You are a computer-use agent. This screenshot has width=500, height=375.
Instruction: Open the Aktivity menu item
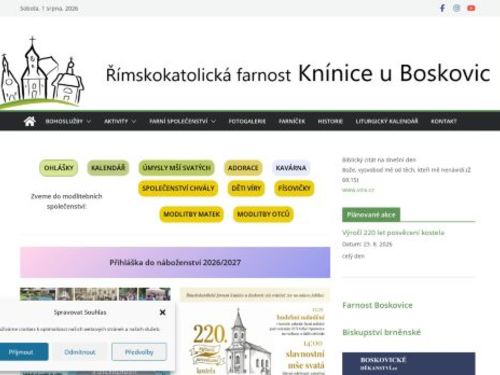tap(116, 121)
